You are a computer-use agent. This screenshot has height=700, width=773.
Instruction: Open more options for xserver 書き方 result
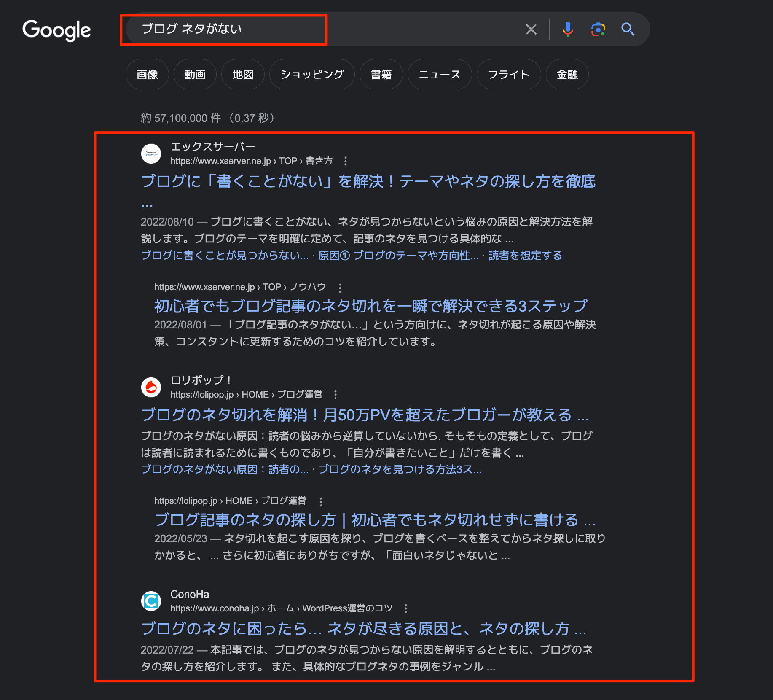pyautogui.click(x=346, y=161)
